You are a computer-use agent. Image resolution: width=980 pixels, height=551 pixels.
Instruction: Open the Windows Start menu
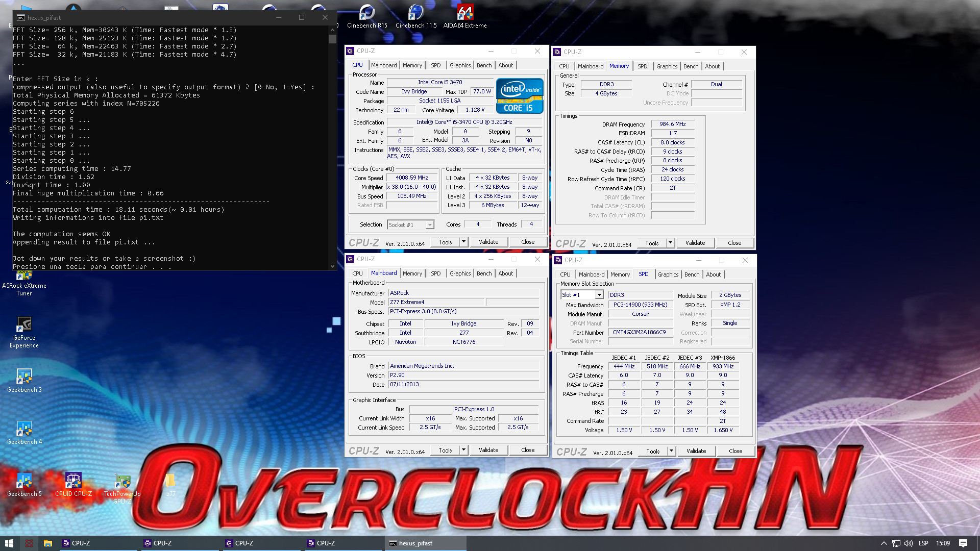[9, 543]
